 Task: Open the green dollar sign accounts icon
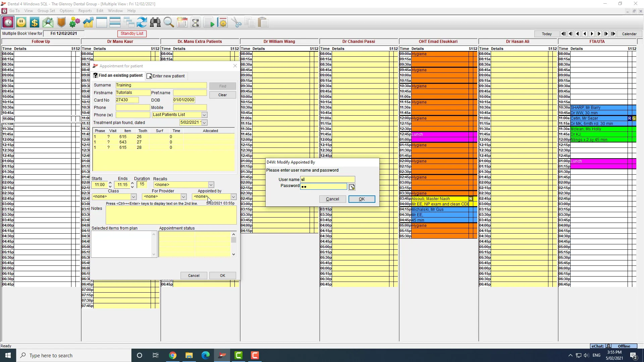click(x=35, y=22)
